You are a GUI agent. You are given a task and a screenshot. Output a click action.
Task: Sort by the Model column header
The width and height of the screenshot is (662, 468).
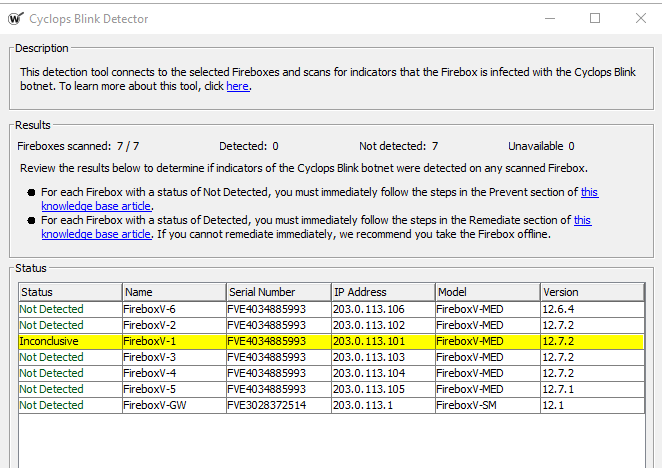click(x=486, y=292)
